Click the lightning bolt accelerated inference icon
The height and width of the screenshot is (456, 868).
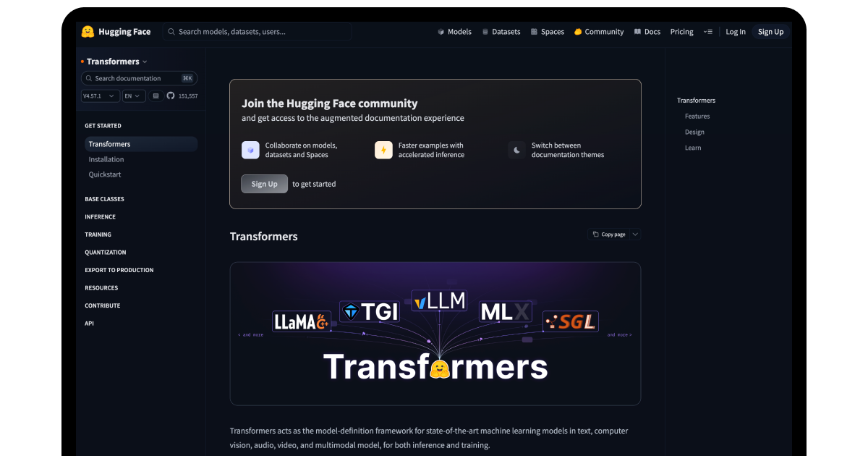pos(383,150)
